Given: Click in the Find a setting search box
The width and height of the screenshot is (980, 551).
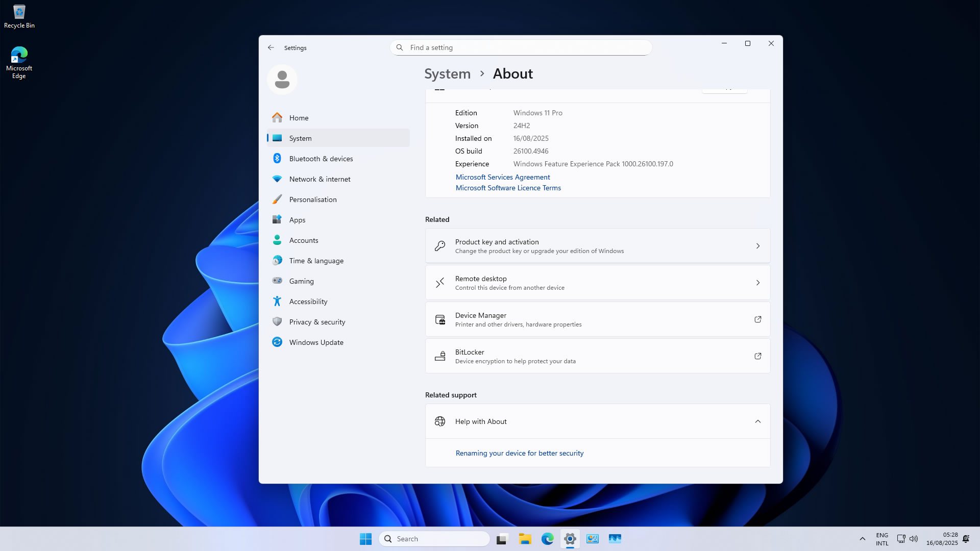Looking at the screenshot, I should [521, 47].
